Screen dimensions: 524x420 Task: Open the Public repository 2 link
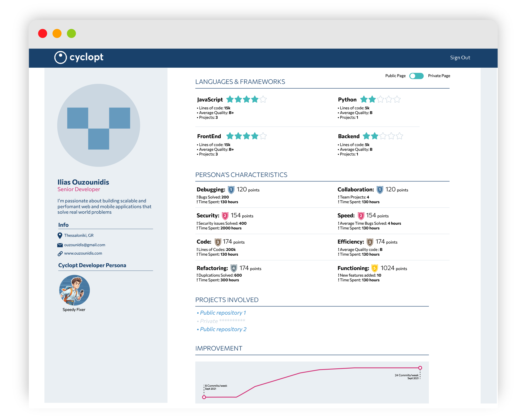pos(223,329)
